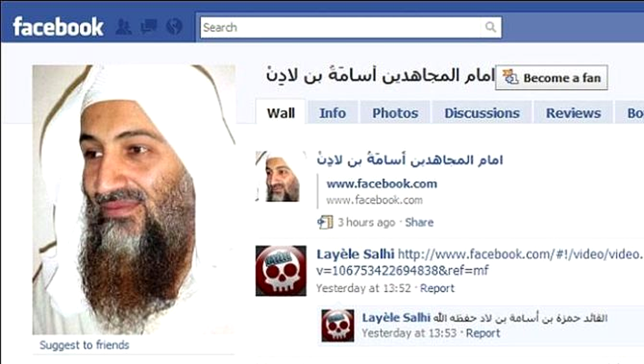
Task: Click the link post icon beside 3 hours ago
Action: pos(325,222)
